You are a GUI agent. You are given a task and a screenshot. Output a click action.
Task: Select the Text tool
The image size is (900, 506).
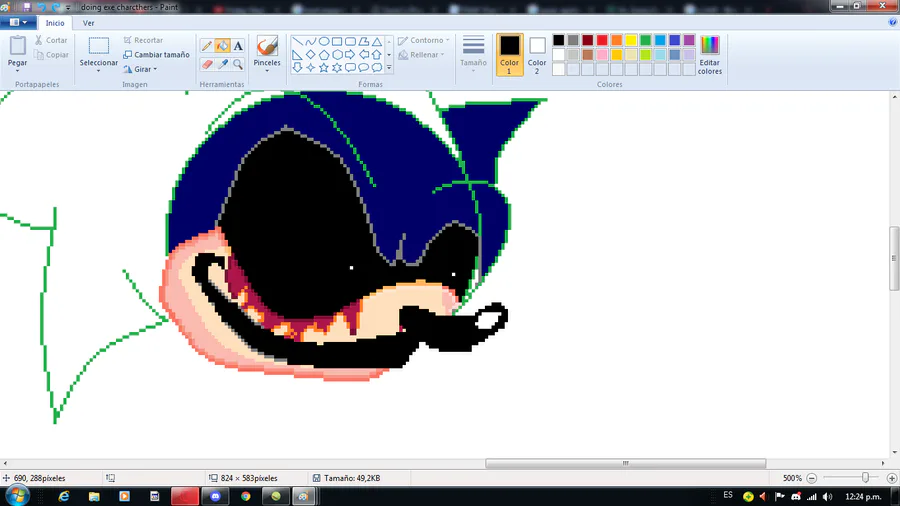point(238,46)
